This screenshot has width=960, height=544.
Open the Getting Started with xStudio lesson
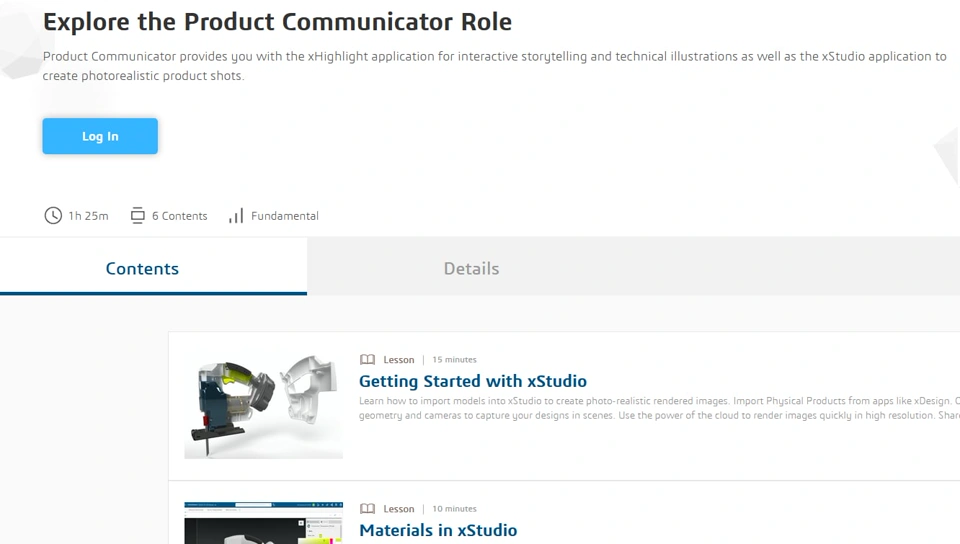coord(472,381)
